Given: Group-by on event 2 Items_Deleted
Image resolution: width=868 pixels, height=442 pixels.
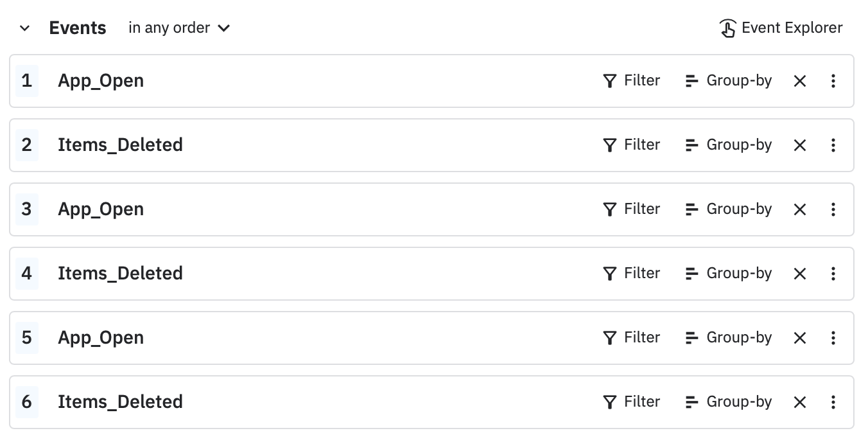Looking at the screenshot, I should tap(729, 145).
